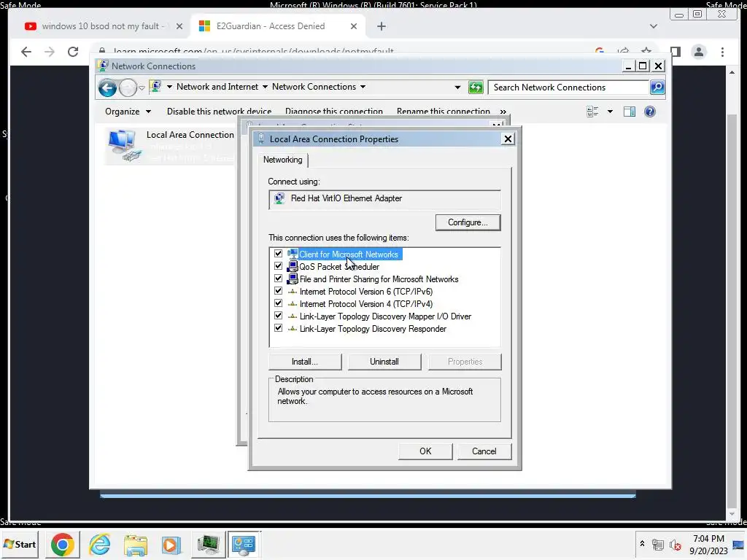
Task: Click the Configure... button
Action: click(x=468, y=222)
